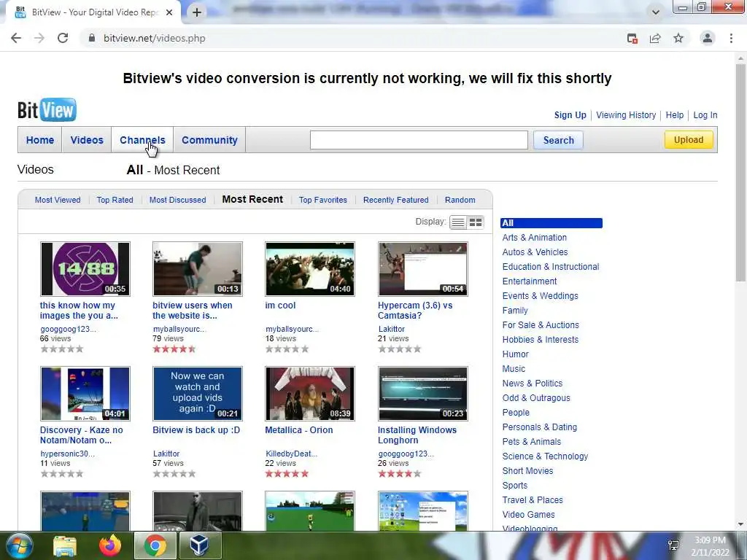This screenshot has height=560, width=747.
Task: Click the blocked popup icon in address bar
Action: click(x=632, y=38)
